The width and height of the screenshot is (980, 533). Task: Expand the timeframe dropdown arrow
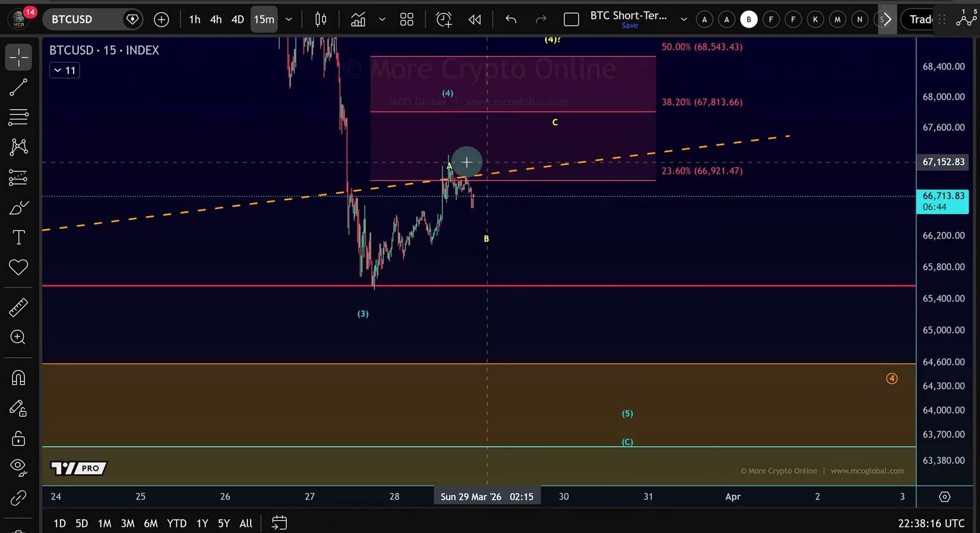point(289,20)
